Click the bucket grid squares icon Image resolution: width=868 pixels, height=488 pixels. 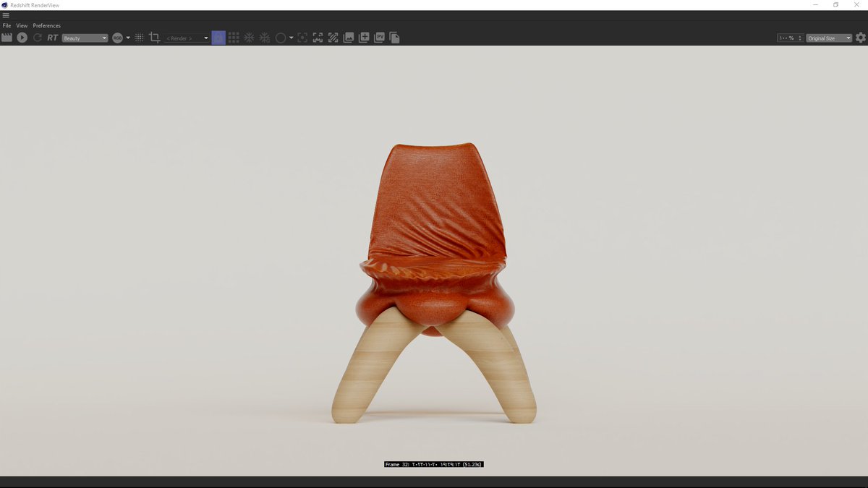tap(234, 38)
